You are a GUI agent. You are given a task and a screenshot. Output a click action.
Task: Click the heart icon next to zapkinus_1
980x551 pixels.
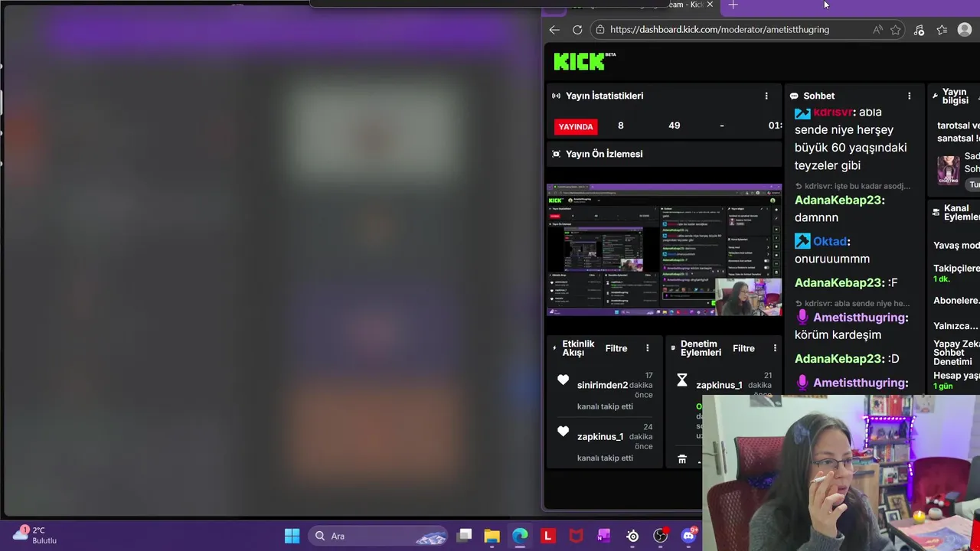[563, 432]
